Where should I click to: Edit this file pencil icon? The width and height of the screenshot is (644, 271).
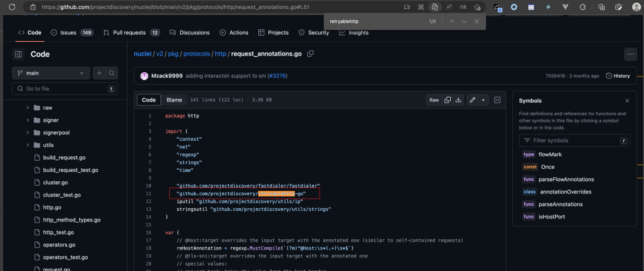pos(473,100)
